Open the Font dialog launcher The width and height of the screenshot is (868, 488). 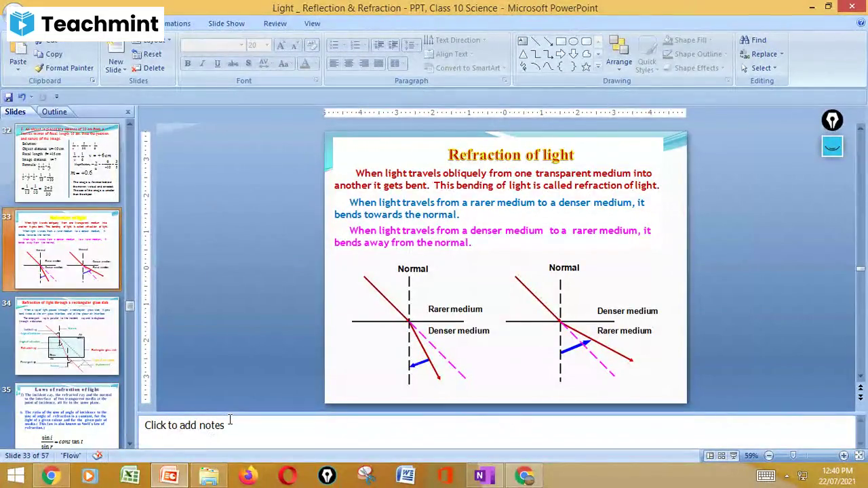point(316,81)
